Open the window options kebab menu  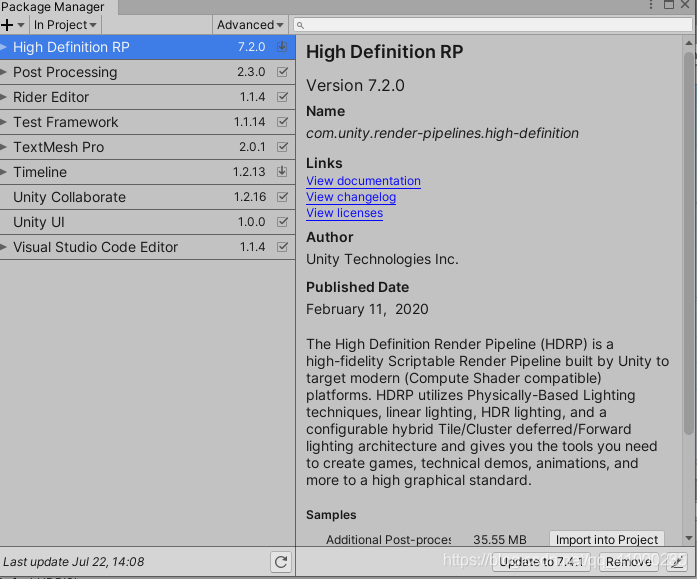point(651,5)
